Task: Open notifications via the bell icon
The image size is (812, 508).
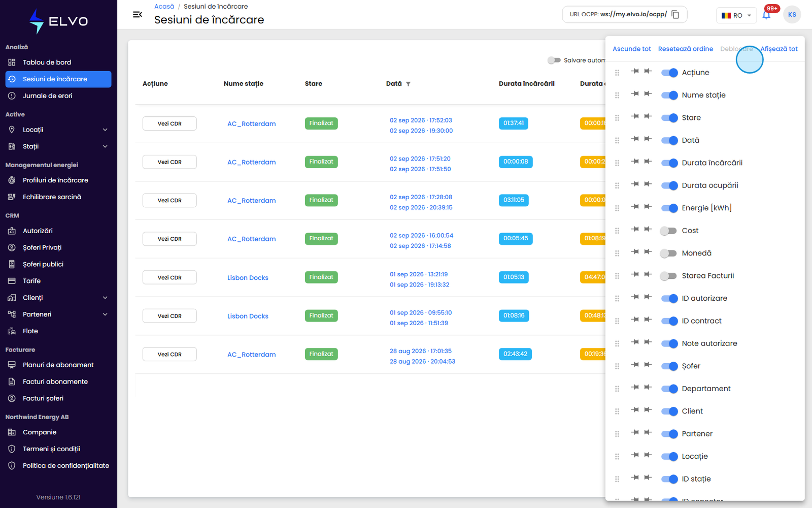Action: pos(766,15)
